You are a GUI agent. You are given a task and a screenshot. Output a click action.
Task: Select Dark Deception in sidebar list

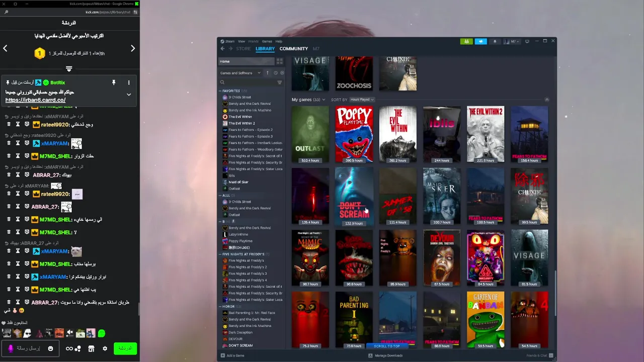(240, 332)
